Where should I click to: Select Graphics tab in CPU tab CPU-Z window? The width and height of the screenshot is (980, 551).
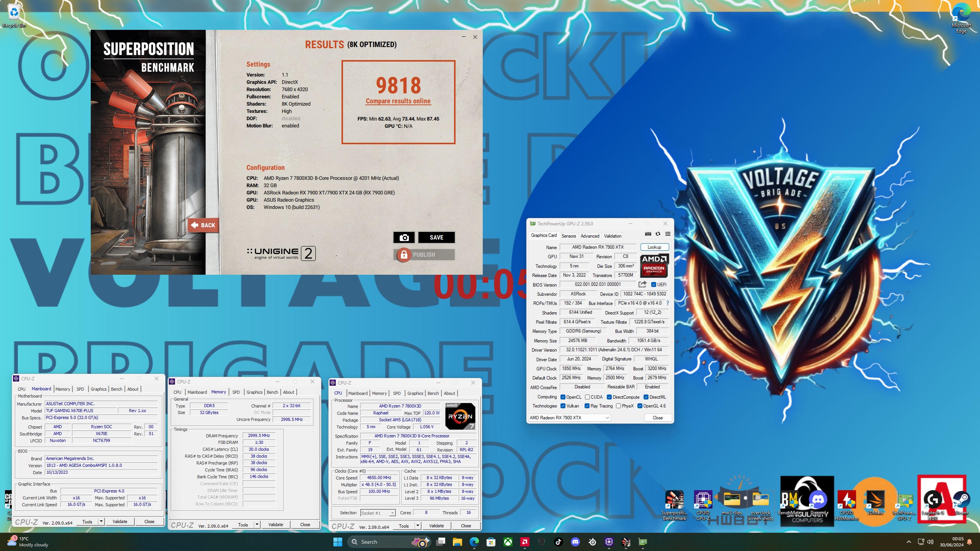click(415, 393)
